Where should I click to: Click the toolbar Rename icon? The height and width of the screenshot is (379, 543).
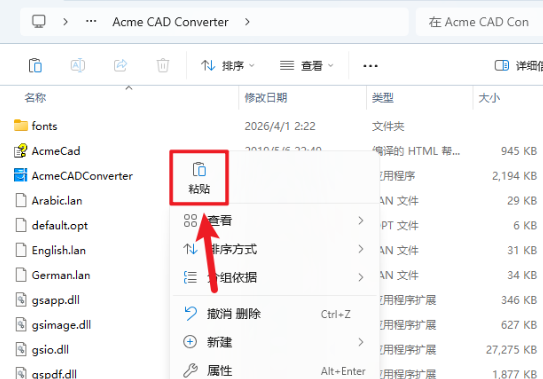[78, 65]
